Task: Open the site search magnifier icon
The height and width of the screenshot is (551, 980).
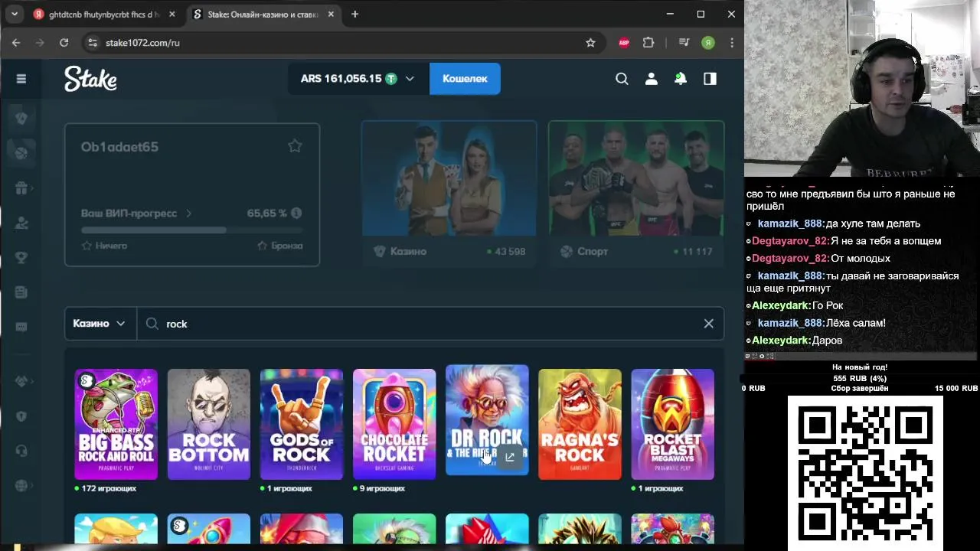Action: (x=622, y=79)
